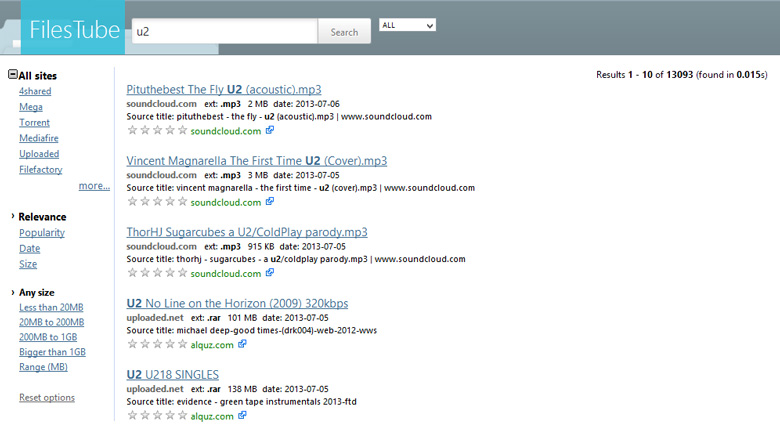Click alquz.com under U218 SINGLES result

point(212,416)
